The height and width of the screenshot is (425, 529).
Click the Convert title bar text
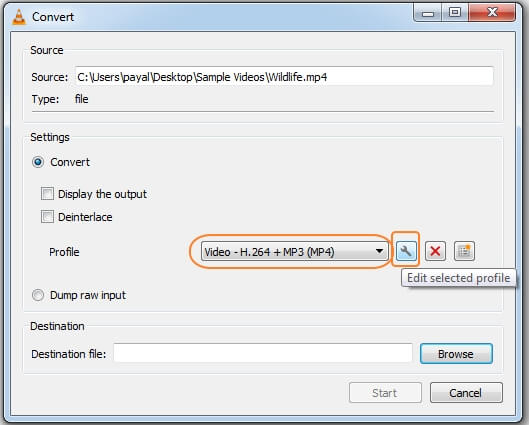[x=53, y=17]
